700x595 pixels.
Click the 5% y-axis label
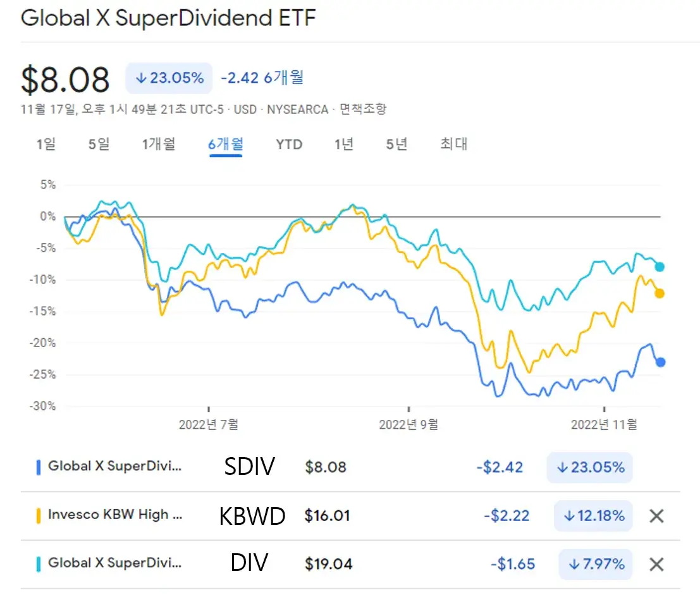[x=48, y=185]
